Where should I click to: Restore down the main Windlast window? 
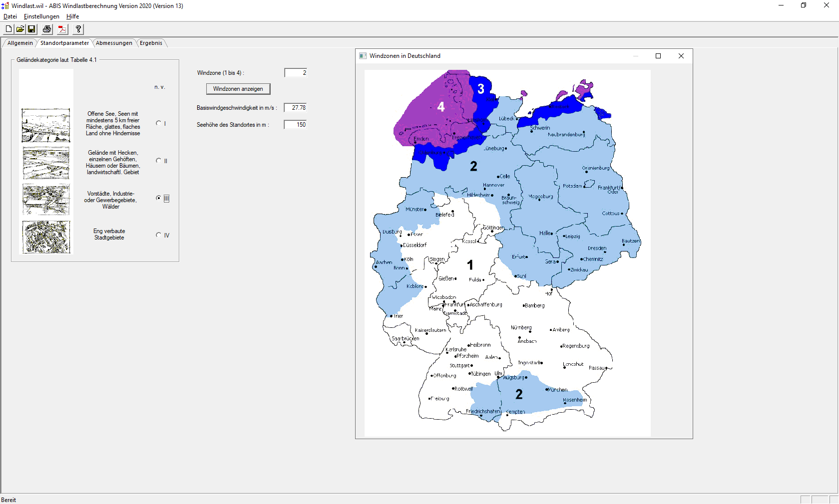(x=804, y=5)
